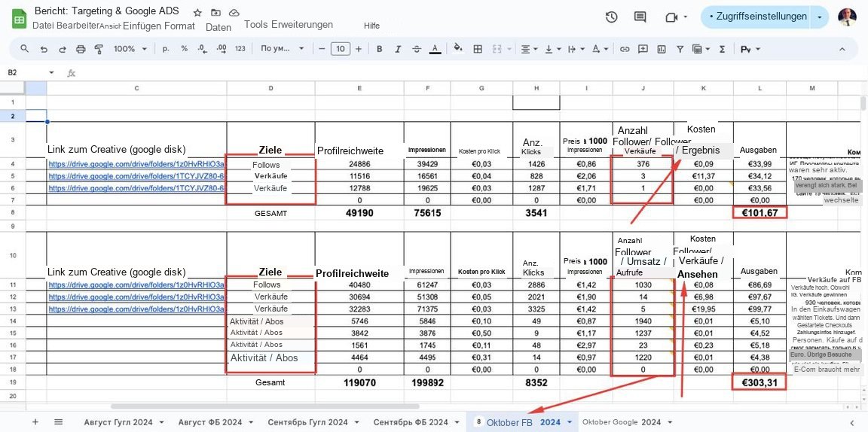Image resolution: width=868 pixels, height=432 pixels.
Task: View cloud save status icon
Action: coord(234,12)
